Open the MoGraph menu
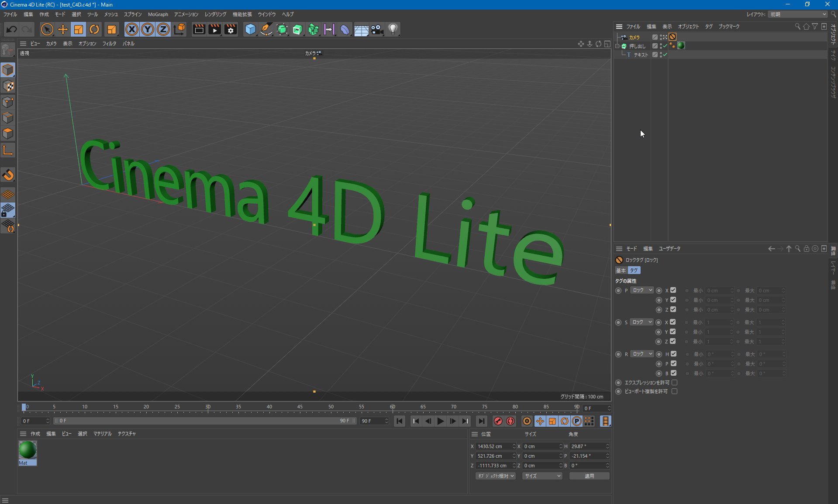The image size is (838, 504). click(x=158, y=14)
